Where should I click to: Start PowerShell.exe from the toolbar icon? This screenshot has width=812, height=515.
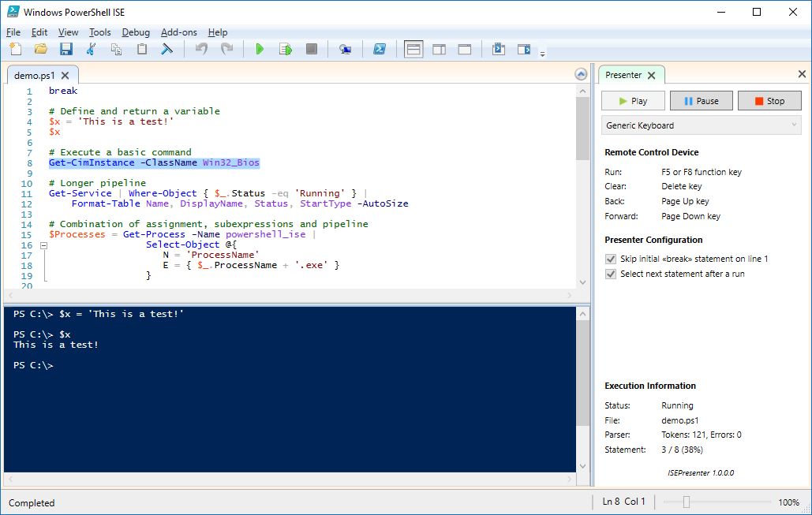click(380, 49)
